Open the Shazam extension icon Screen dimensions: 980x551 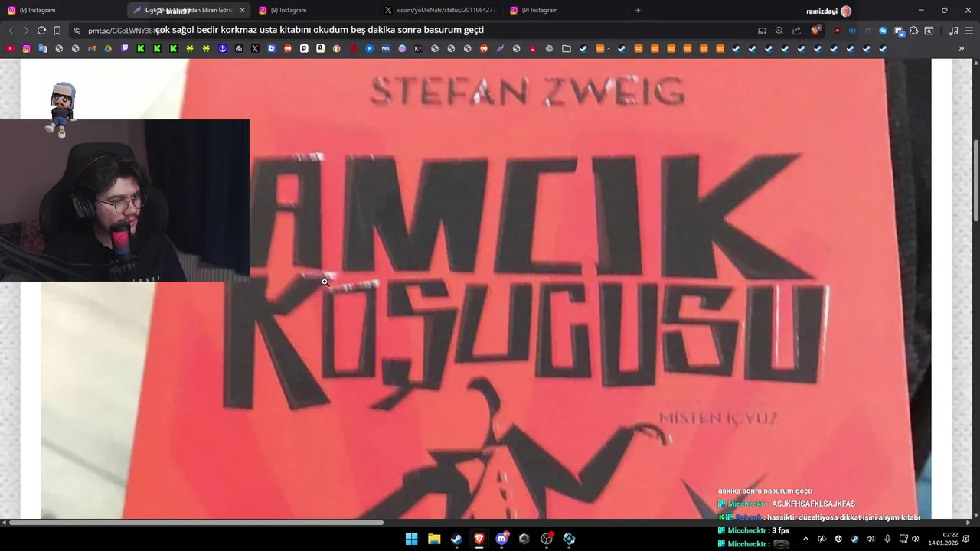click(883, 31)
